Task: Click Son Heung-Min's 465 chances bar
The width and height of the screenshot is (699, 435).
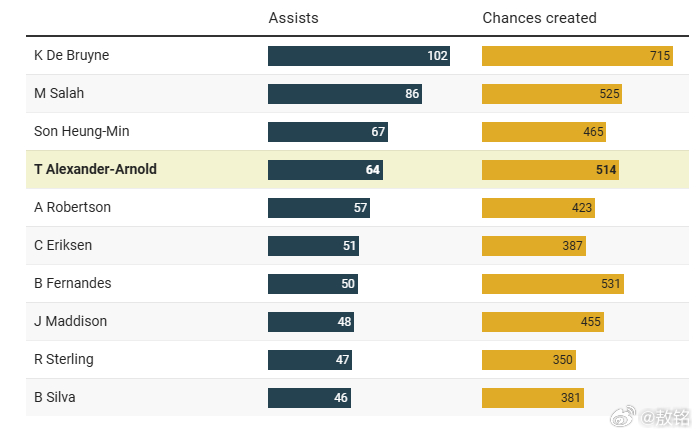Action: click(x=544, y=132)
